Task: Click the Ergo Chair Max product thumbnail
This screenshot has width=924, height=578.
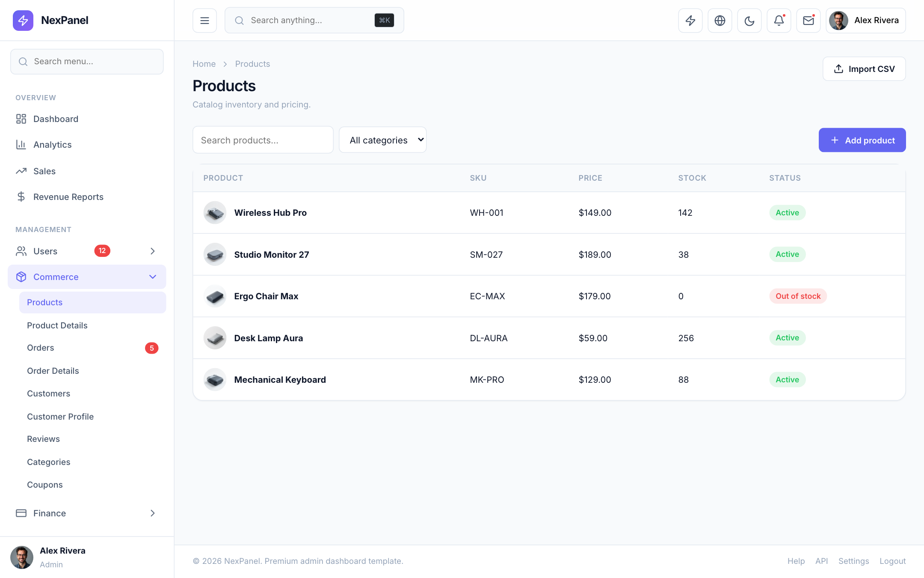Action: click(x=215, y=296)
